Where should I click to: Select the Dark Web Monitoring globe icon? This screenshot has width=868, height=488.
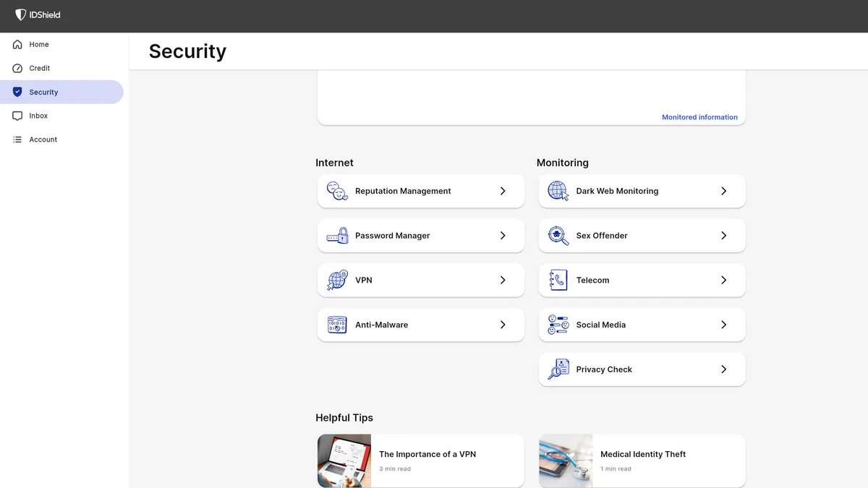557,191
